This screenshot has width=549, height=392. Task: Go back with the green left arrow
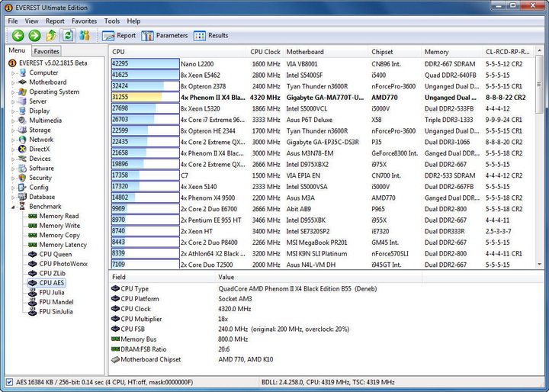point(18,35)
